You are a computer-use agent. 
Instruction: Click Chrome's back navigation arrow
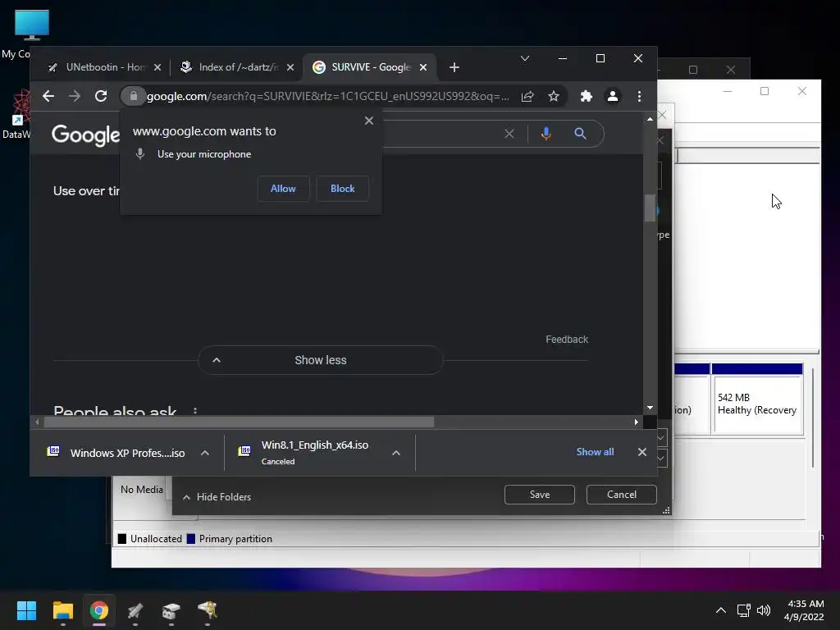[x=48, y=97]
